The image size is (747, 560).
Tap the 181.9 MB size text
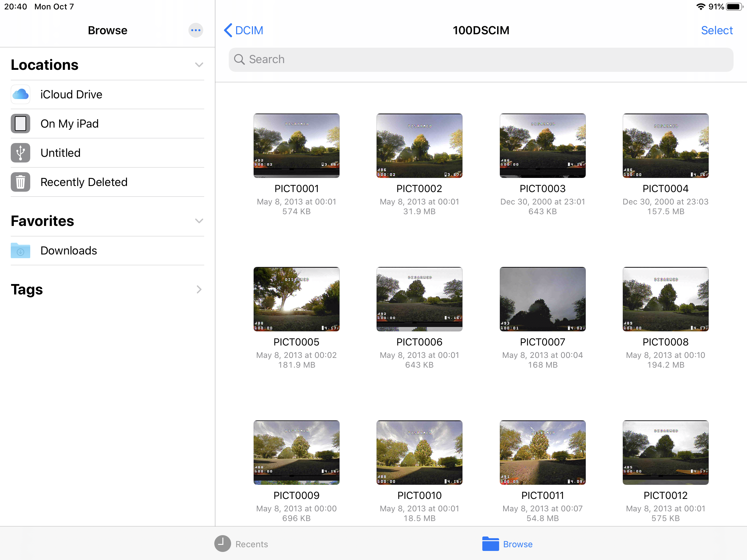point(297,365)
